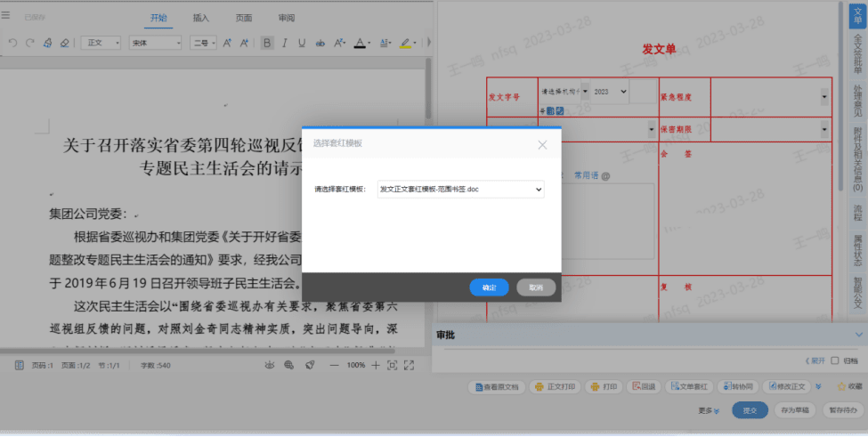Screen dimensions: 868x437
Task: Close the 选择套红模板 dialog
Action: click(x=542, y=145)
